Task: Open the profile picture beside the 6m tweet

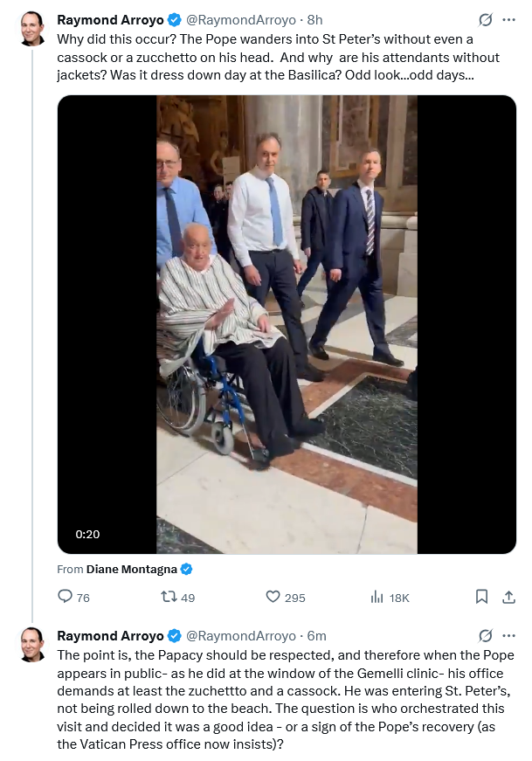Action: point(33,645)
